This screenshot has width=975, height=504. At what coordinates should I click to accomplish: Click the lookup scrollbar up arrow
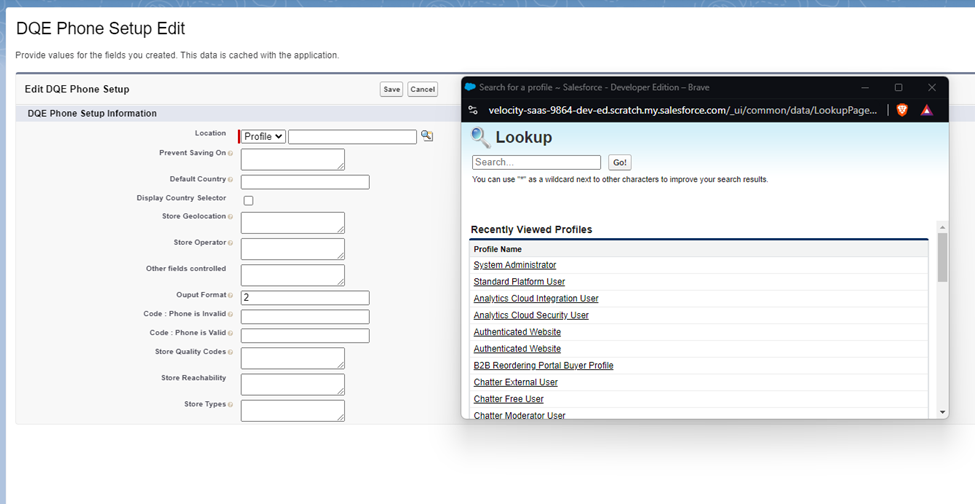943,227
